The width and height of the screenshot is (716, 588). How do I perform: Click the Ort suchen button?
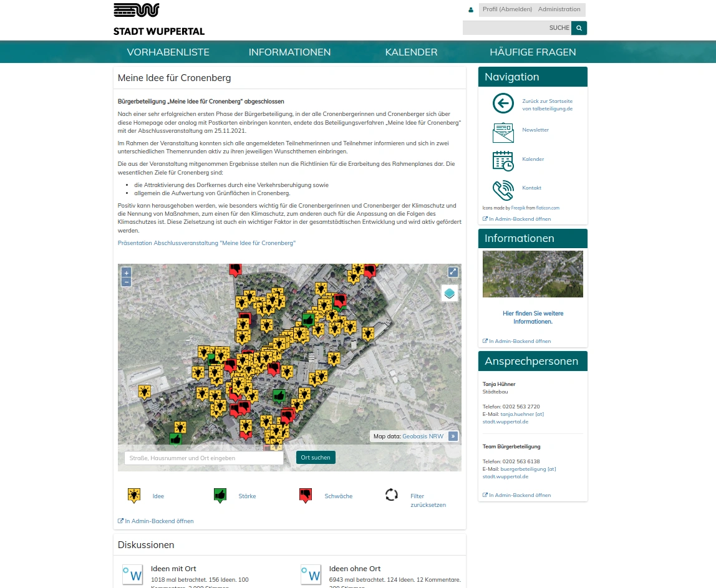point(316,458)
